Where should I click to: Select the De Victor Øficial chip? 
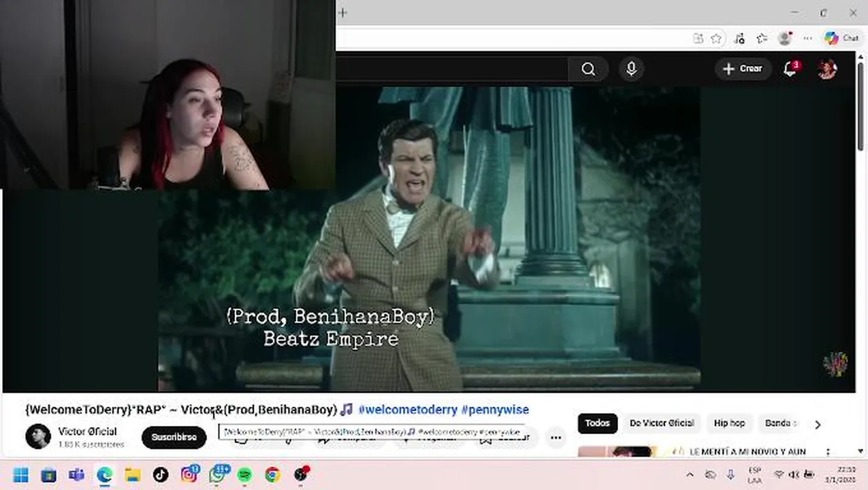coord(661,423)
